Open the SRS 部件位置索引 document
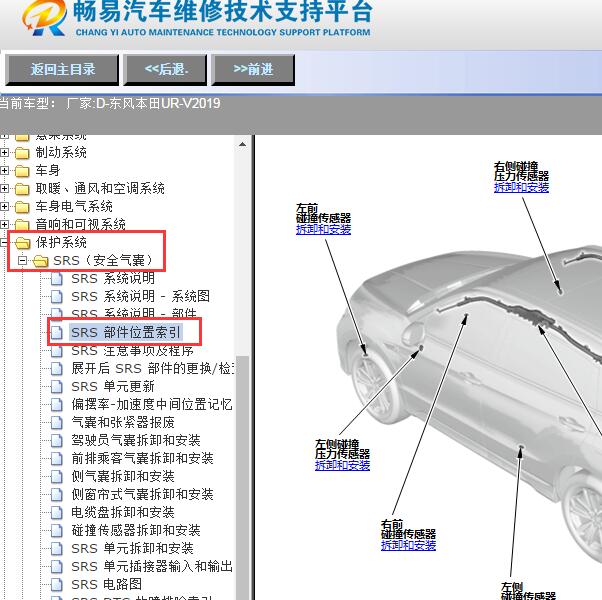Screen dimensions: 602x600 126,332
